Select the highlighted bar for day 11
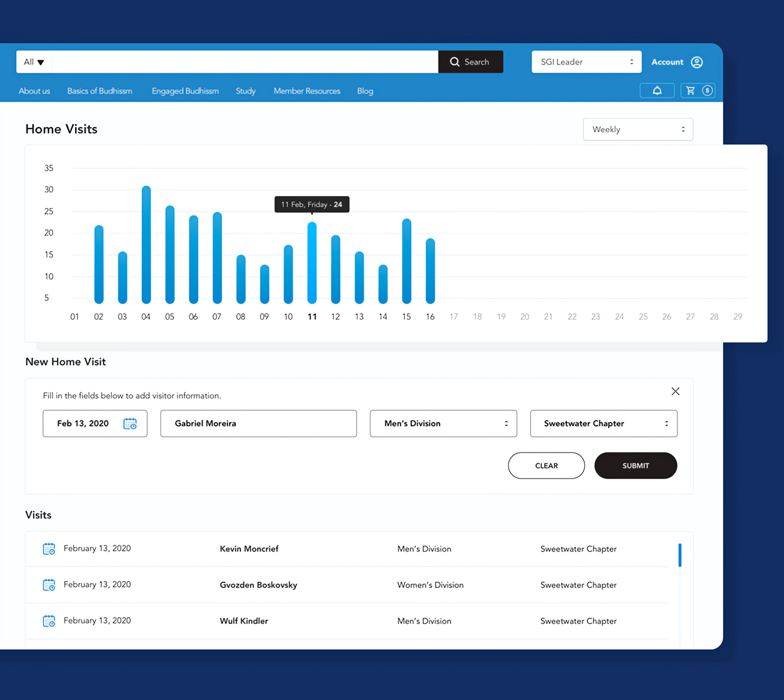This screenshot has height=700, width=784. click(312, 263)
